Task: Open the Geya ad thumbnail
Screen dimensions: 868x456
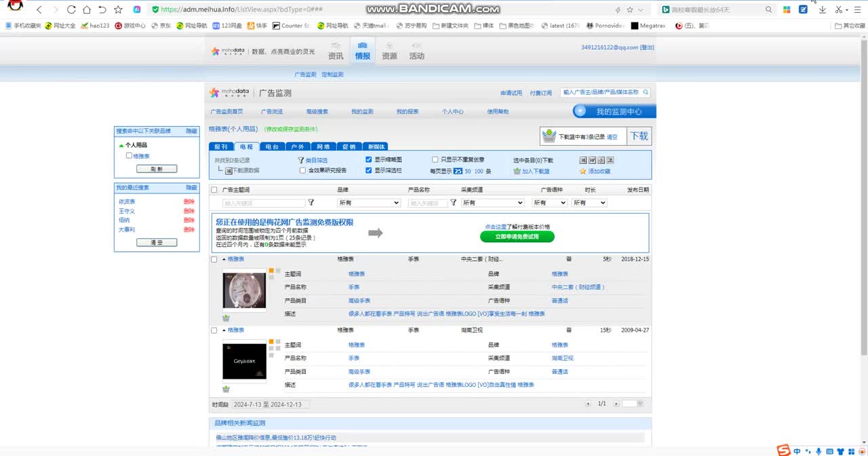Action: tap(245, 361)
